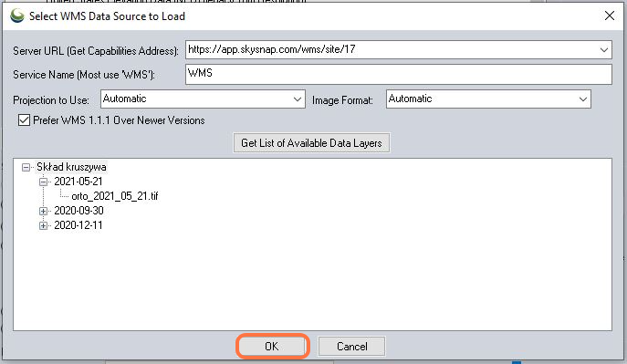Open the Projection to Use dropdown
This screenshot has height=364, width=627.
coord(204,99)
